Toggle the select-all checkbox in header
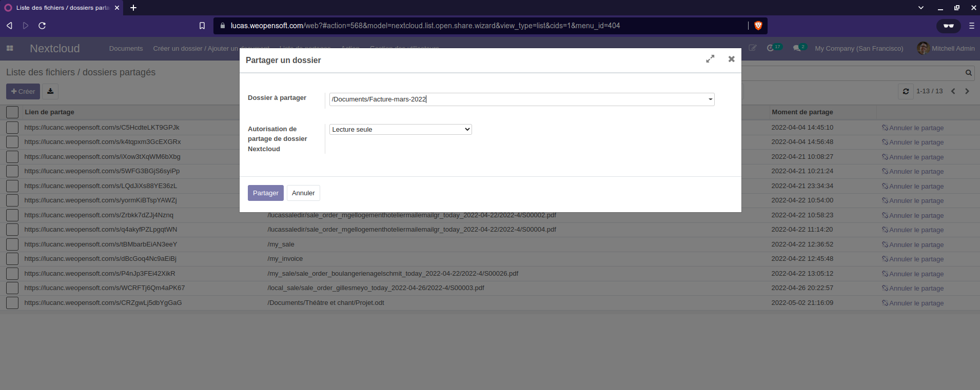980x390 pixels. tap(12, 112)
